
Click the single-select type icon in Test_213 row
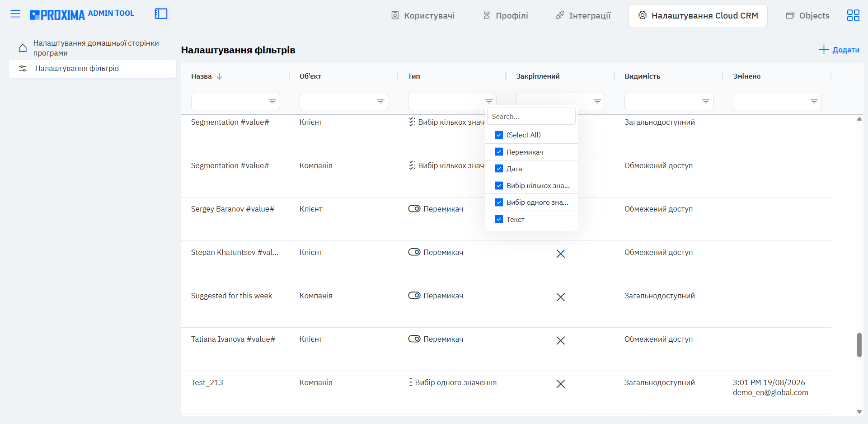click(411, 382)
